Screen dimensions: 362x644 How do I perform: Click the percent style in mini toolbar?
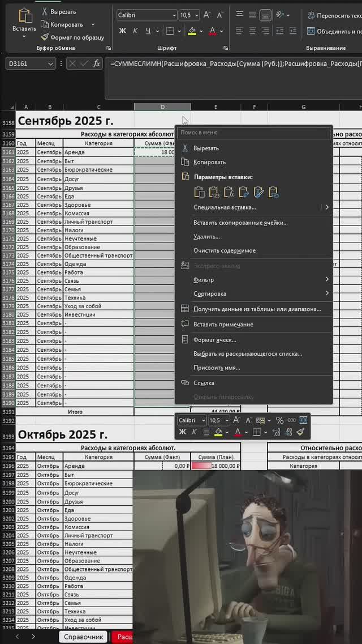pos(279,420)
